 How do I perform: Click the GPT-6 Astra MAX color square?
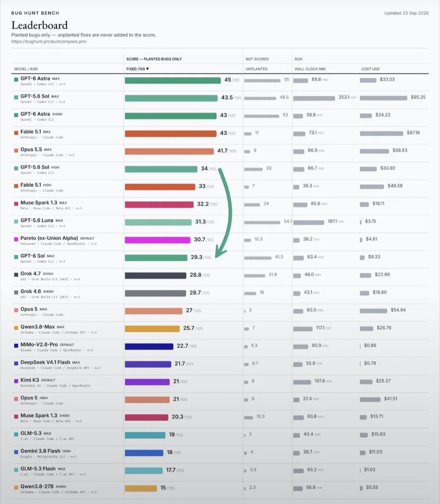pyautogui.click(x=16, y=79)
